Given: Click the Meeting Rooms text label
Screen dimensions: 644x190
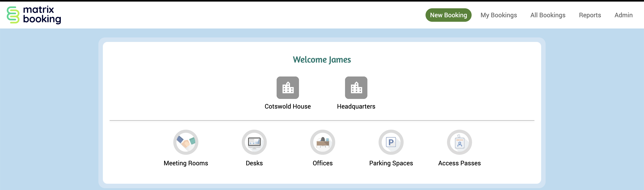Looking at the screenshot, I should (186, 163).
